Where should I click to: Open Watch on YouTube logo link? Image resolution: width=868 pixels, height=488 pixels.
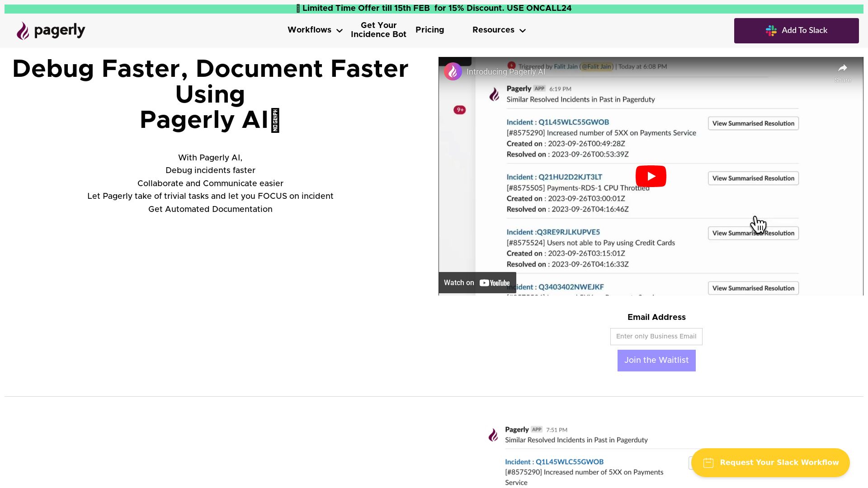(494, 283)
